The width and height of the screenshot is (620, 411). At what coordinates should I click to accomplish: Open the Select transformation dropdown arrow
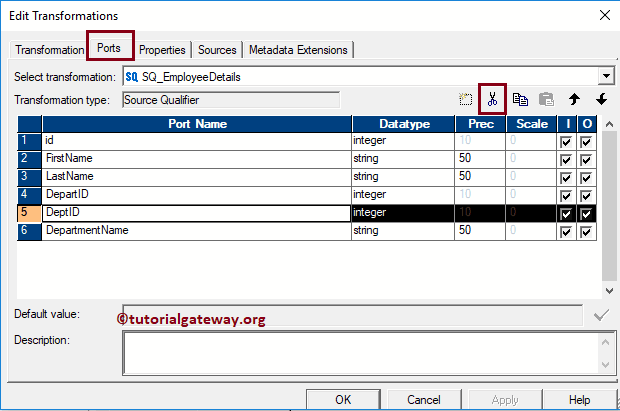tap(606, 76)
